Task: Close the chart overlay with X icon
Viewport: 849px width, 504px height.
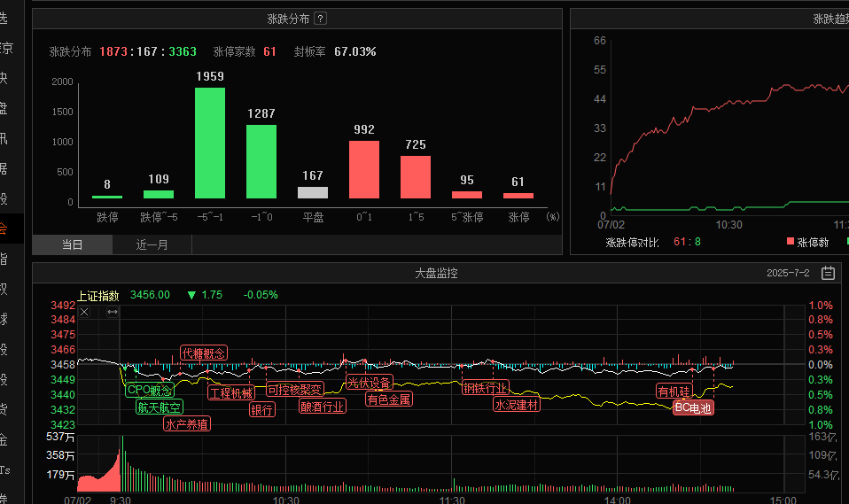Action: click(x=84, y=312)
